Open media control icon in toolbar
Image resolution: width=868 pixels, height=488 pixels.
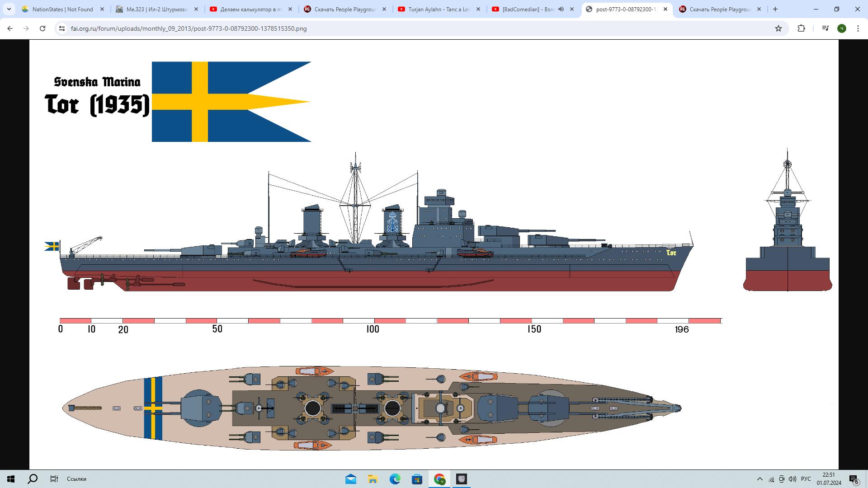click(x=826, y=28)
